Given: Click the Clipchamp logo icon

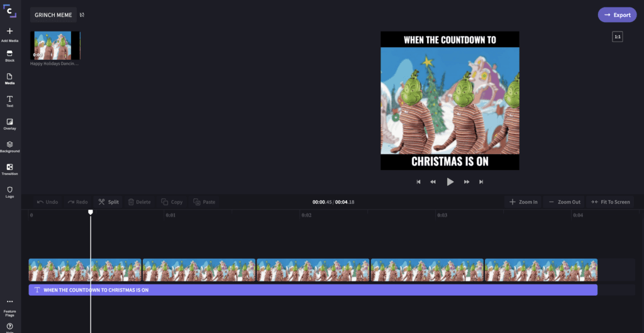Looking at the screenshot, I should click(x=9, y=10).
